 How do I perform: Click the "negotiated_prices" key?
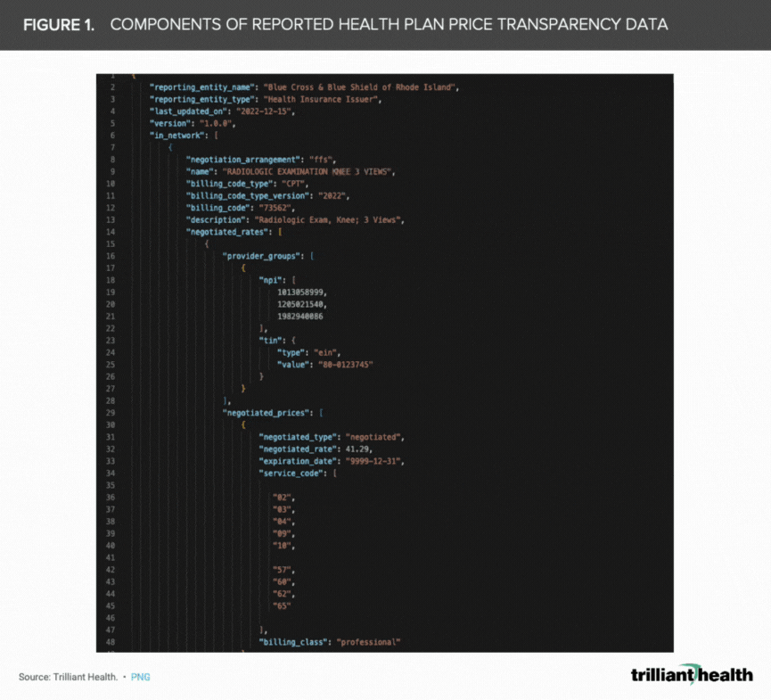point(266,413)
